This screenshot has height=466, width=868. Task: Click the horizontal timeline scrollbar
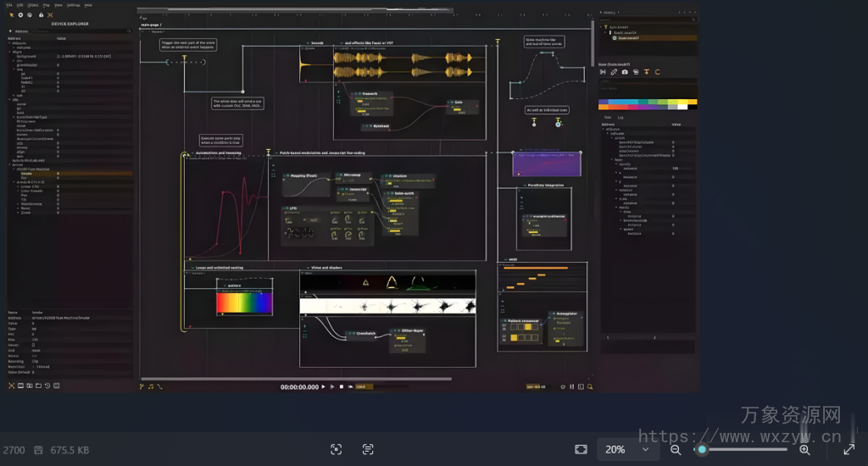click(x=296, y=379)
